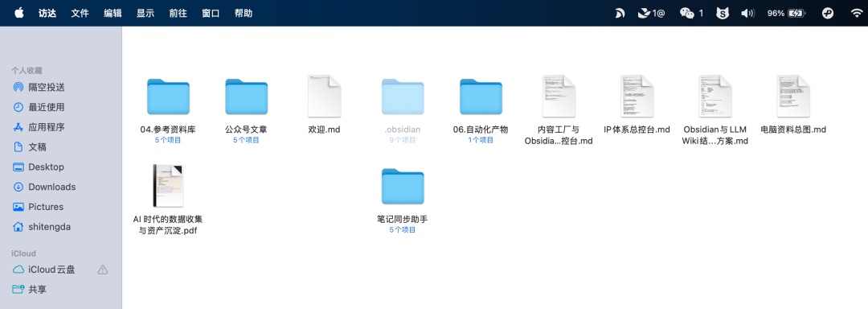Select the hidden .obsidian folder icon
The width and height of the screenshot is (868, 309).
pos(403,97)
